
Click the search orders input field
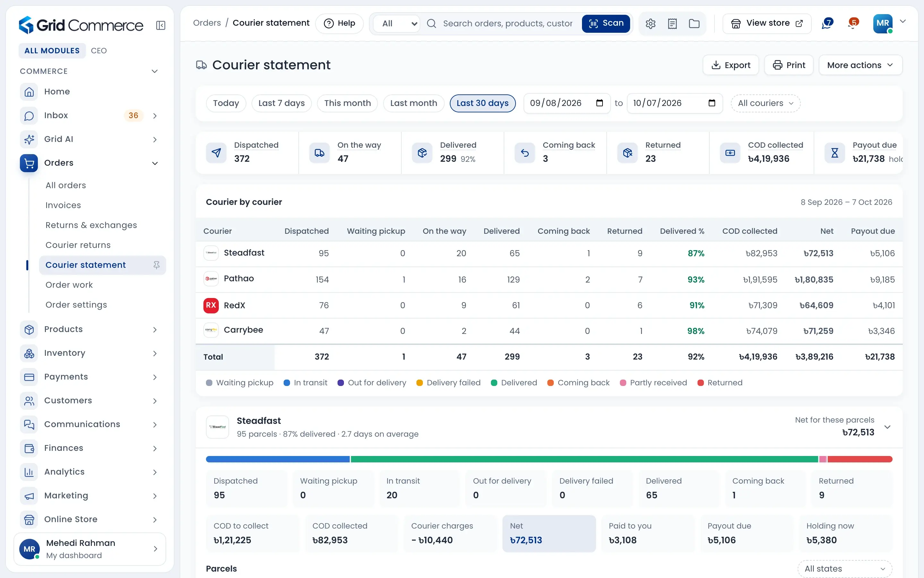point(508,24)
